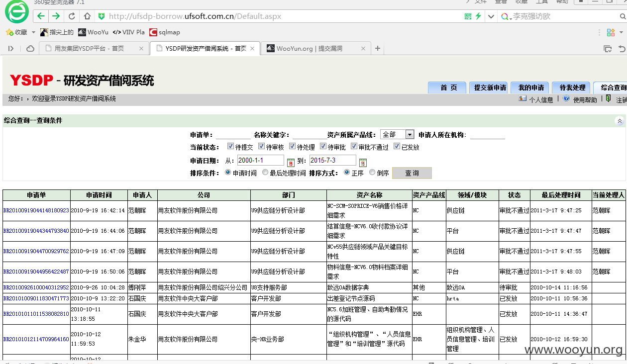Image resolution: width=627 pixels, height=364 pixels.
Task: Click the browser forward arrow
Action: click(56, 16)
